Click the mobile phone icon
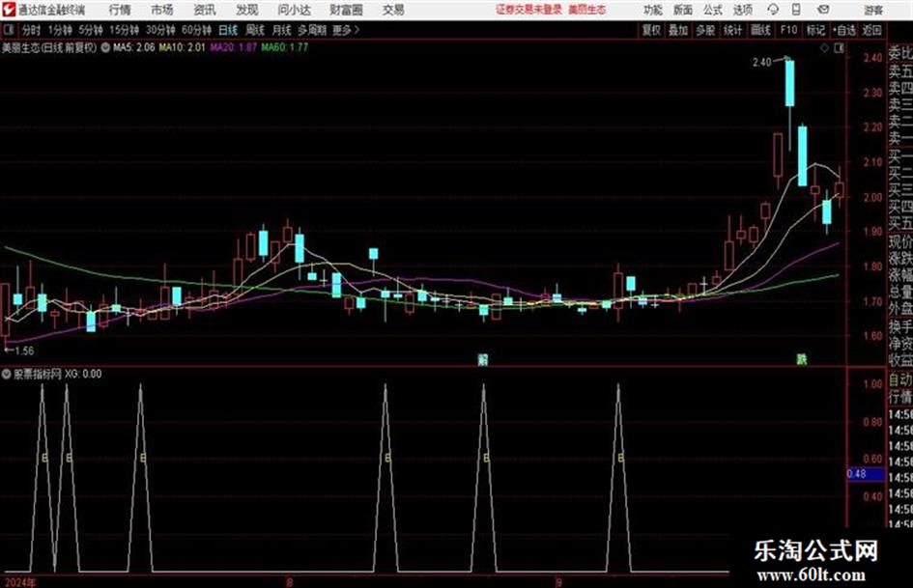Image resolution: width=913 pixels, height=588 pixels. click(x=796, y=10)
